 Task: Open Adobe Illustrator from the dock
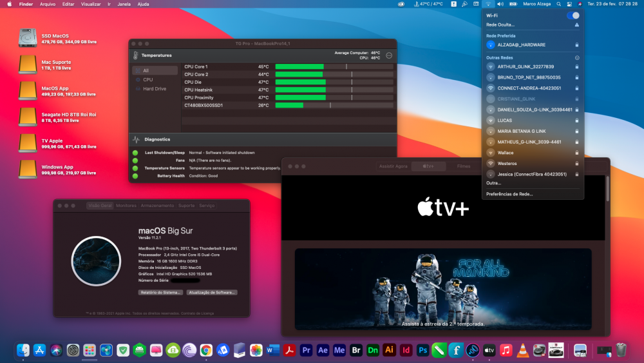(390, 350)
